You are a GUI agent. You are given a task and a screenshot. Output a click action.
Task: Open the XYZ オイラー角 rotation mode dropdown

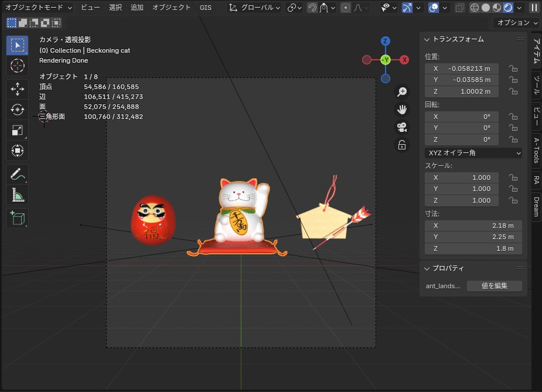[472, 152]
